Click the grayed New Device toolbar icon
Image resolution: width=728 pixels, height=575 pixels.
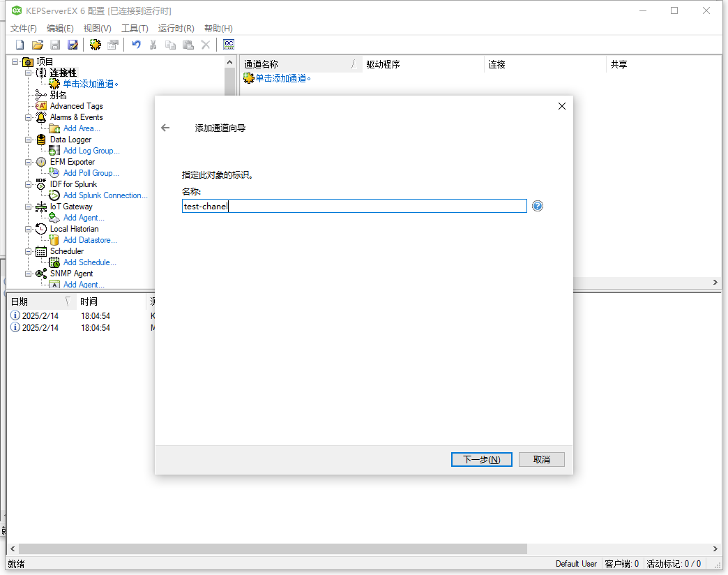[x=113, y=45]
